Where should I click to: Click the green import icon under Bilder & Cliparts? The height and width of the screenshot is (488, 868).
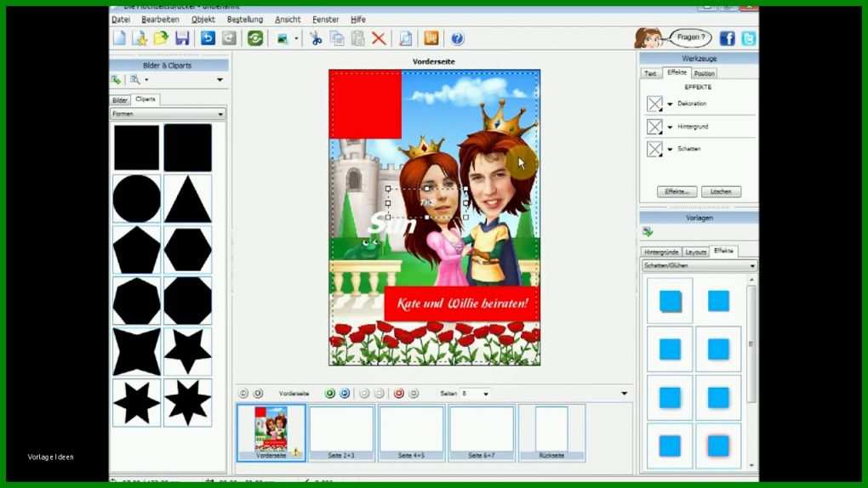pos(116,80)
